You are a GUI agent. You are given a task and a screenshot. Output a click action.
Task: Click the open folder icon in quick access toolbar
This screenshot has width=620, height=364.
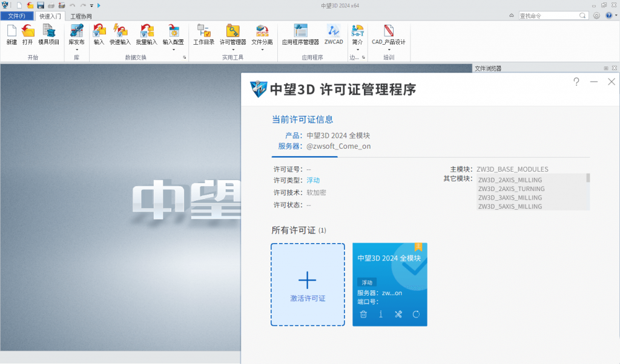coord(30,5)
